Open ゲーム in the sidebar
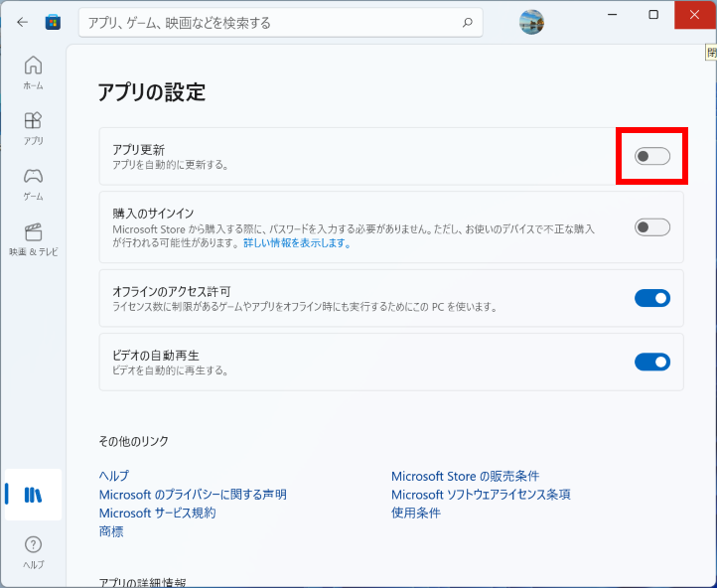Screen dimensions: 717x588 [34, 185]
